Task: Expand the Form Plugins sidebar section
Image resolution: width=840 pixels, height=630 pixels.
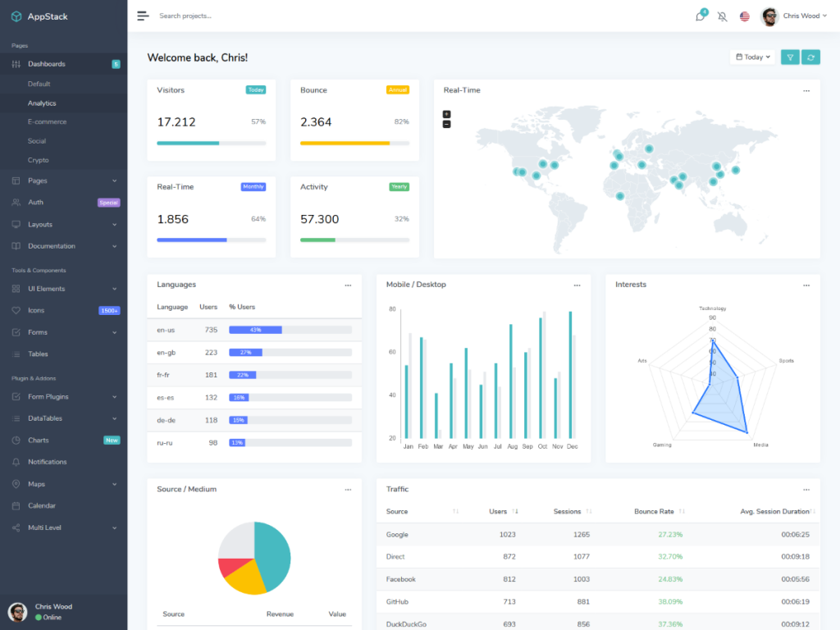Action: point(64,397)
